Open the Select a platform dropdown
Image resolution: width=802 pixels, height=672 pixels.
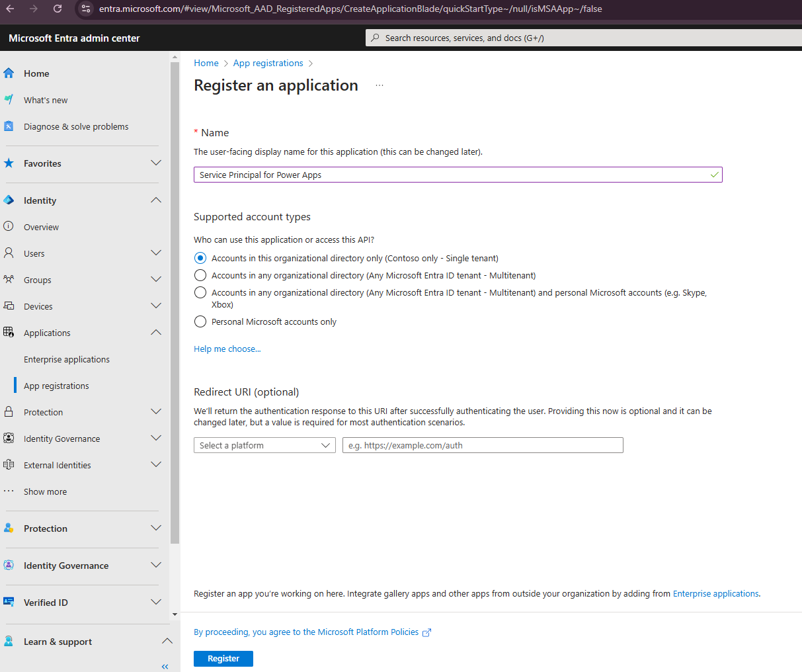click(x=264, y=445)
